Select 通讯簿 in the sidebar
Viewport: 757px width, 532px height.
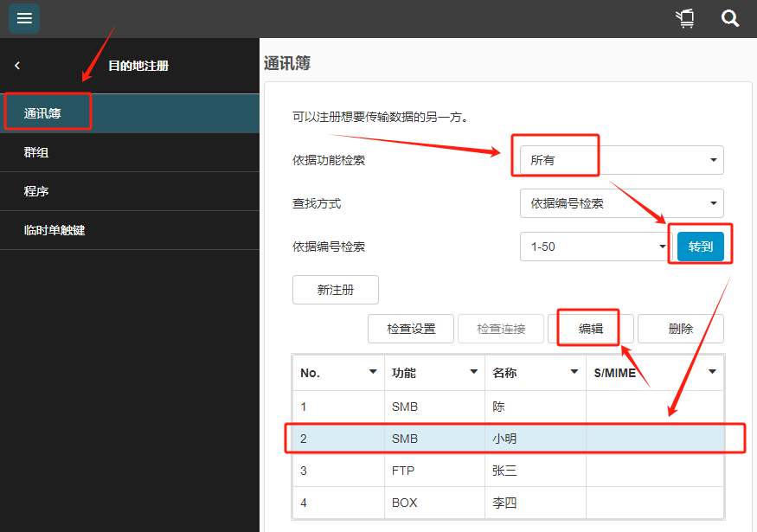(x=130, y=113)
